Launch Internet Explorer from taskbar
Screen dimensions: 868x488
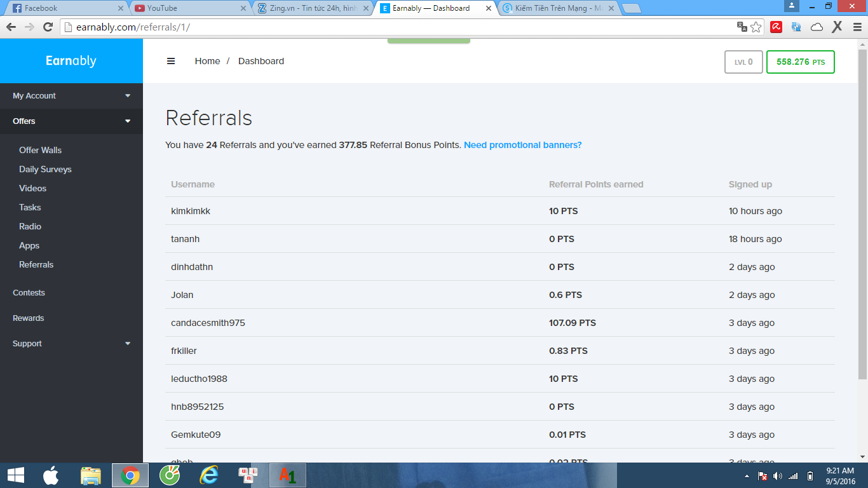tap(209, 475)
